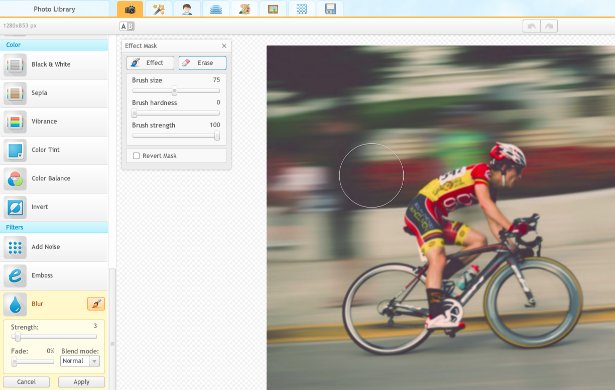Select the Add Noise filter icon
This screenshot has width=615, height=390.
coord(15,247)
